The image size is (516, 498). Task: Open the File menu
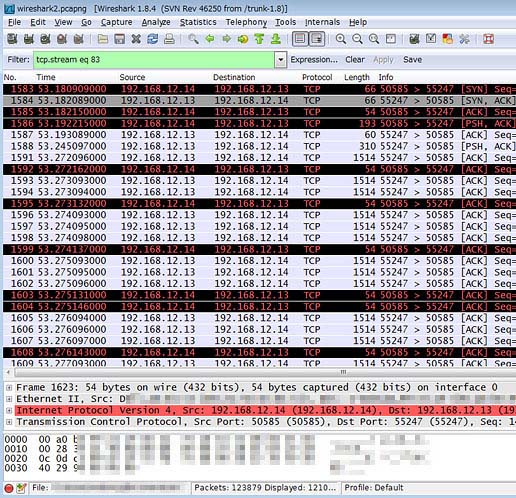[14, 22]
